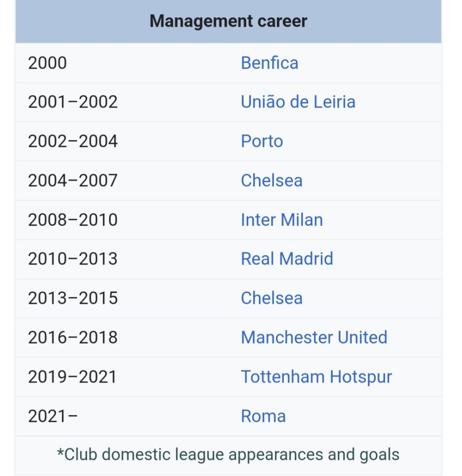Click the 2002–2004 year cell
This screenshot has width=462, height=476.
(73, 141)
